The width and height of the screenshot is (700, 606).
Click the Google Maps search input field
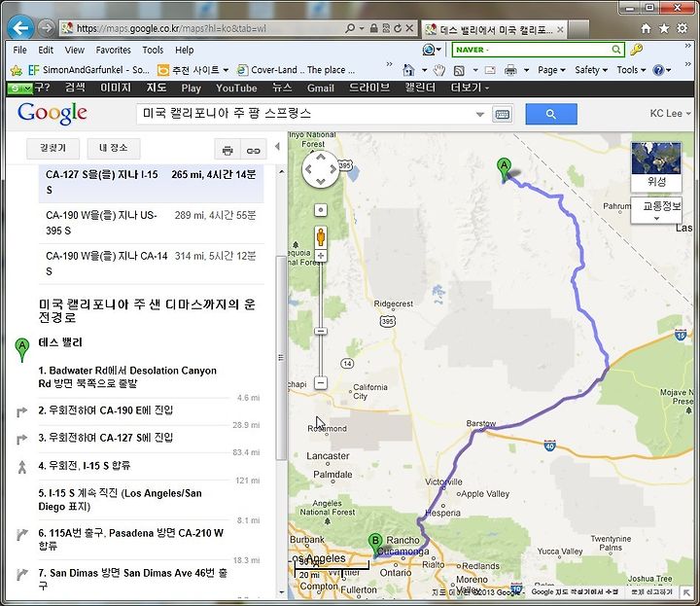tap(307, 115)
